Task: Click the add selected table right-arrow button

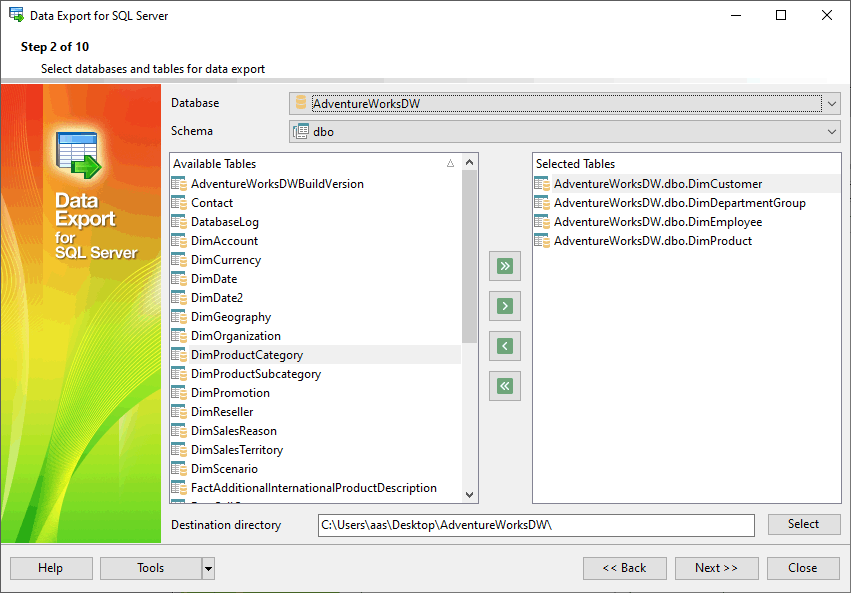Action: click(x=505, y=306)
